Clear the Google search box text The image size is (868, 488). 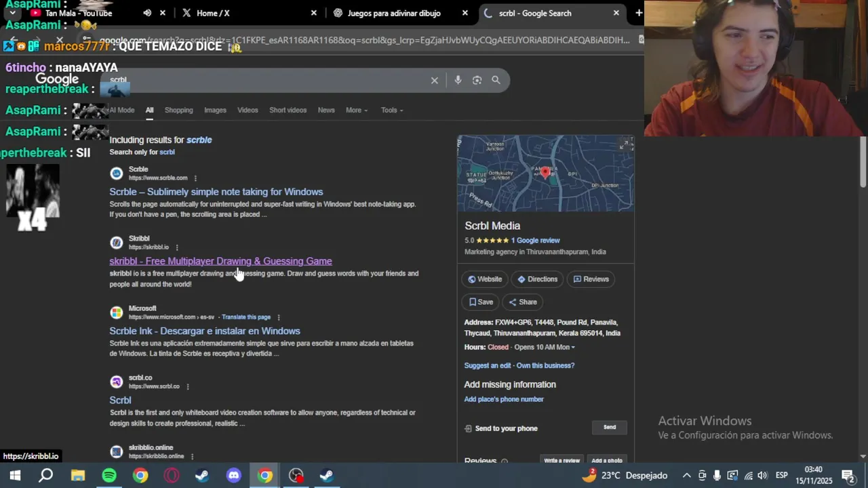[x=435, y=81]
